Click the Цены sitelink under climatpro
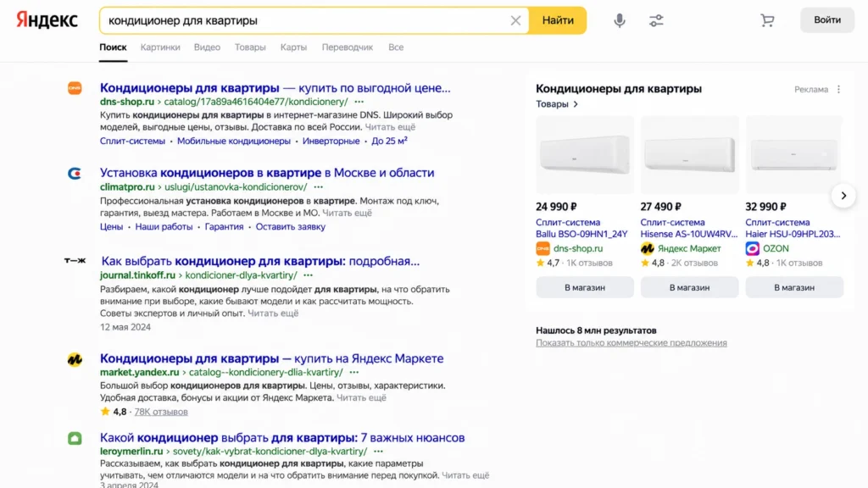This screenshot has width=868, height=488. click(111, 227)
